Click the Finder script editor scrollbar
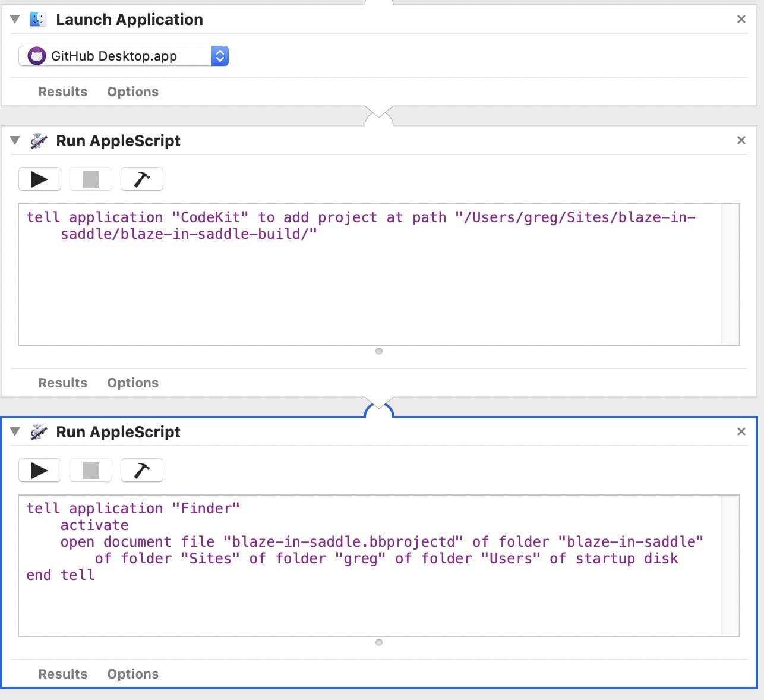The height and width of the screenshot is (700, 764). [x=730, y=565]
